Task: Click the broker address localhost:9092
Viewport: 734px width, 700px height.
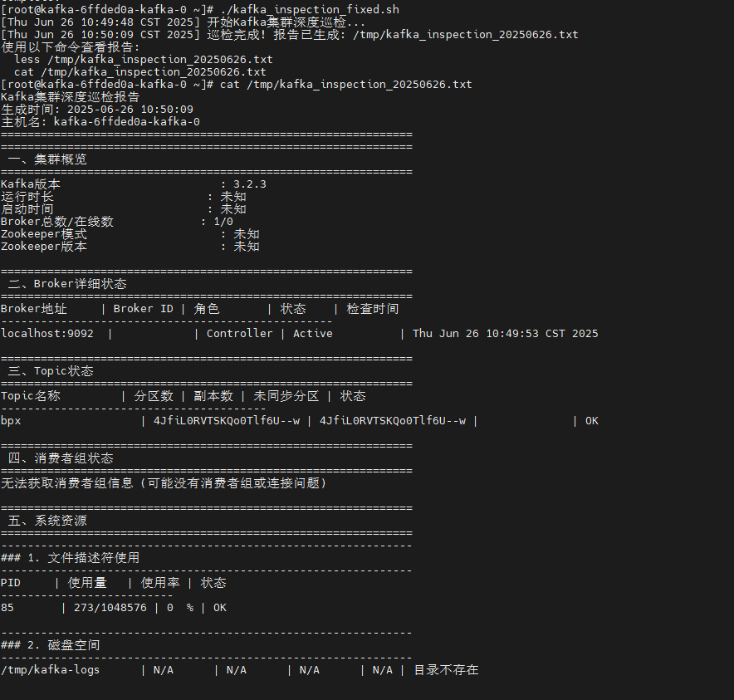Action: (x=47, y=333)
